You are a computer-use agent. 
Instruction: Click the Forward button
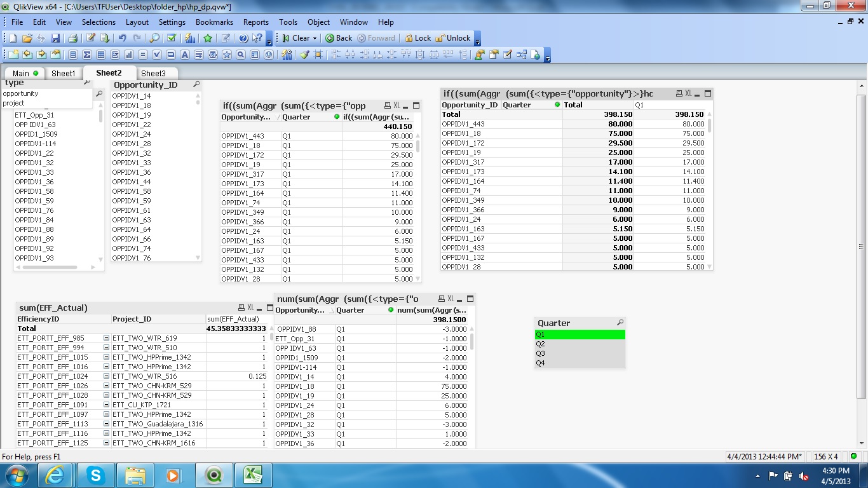(x=377, y=38)
